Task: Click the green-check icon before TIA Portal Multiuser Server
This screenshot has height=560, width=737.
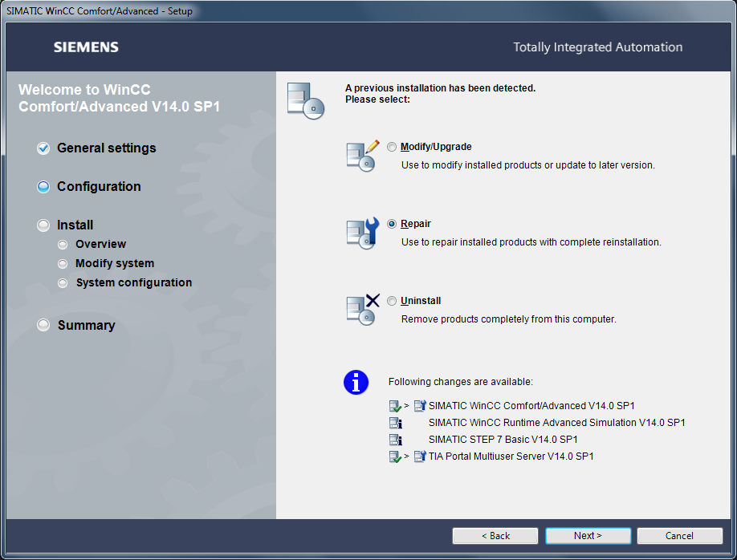Action: click(395, 457)
